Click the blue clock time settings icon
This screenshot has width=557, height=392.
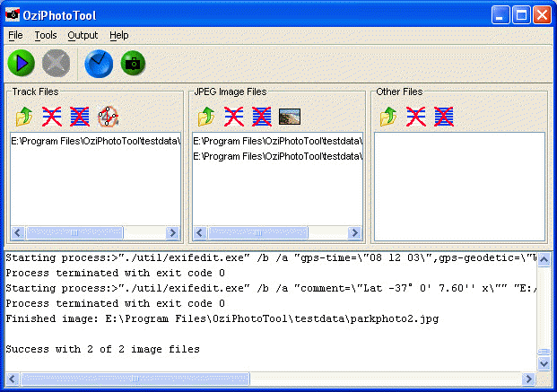(x=98, y=63)
